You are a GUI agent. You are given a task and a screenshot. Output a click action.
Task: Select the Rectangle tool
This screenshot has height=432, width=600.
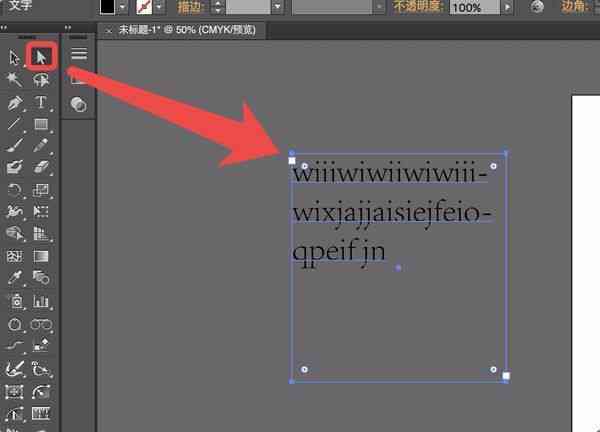coord(41,124)
